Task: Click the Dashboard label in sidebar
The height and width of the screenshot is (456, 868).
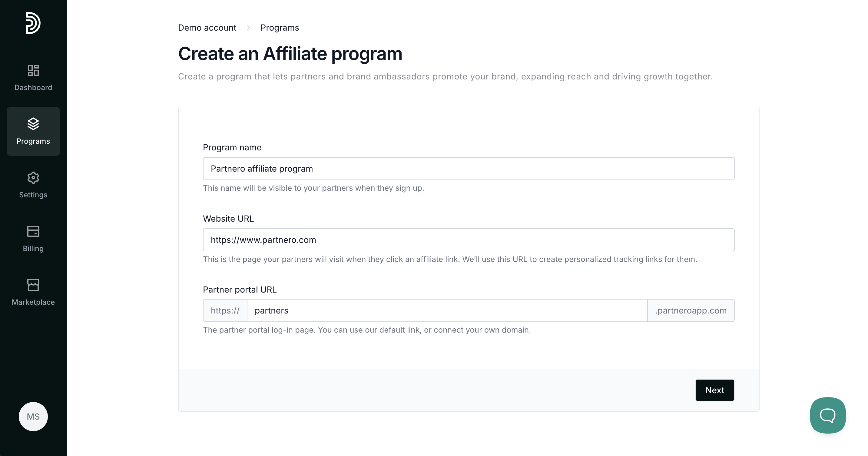Action: [x=33, y=88]
